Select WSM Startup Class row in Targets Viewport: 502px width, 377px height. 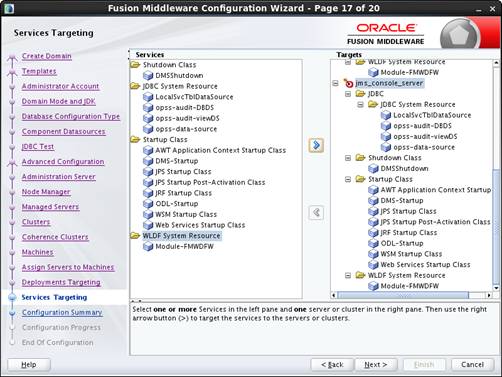point(411,254)
